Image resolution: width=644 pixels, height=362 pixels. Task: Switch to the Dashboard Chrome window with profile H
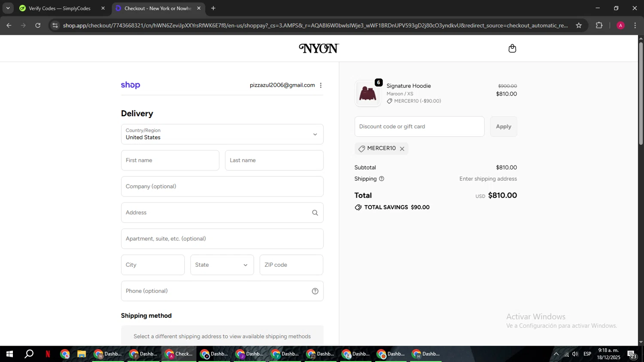point(426,354)
